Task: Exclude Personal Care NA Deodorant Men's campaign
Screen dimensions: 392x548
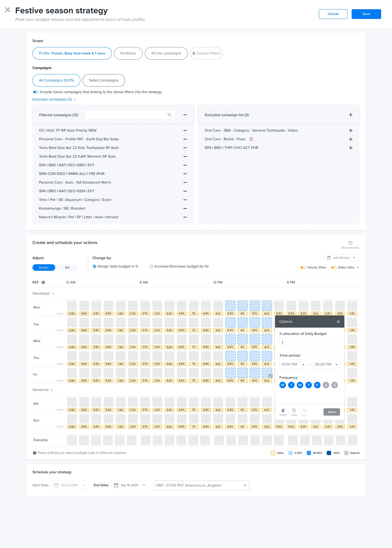Action: point(185,182)
